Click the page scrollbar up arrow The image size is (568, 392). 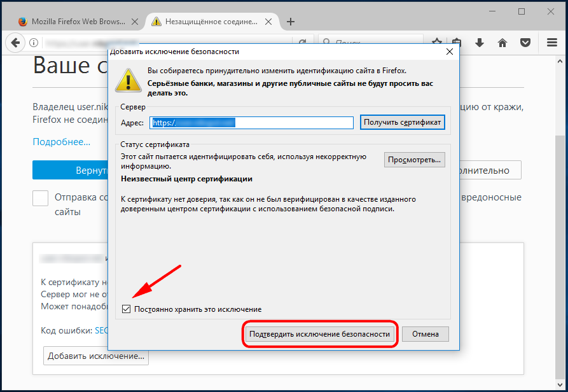[x=560, y=62]
